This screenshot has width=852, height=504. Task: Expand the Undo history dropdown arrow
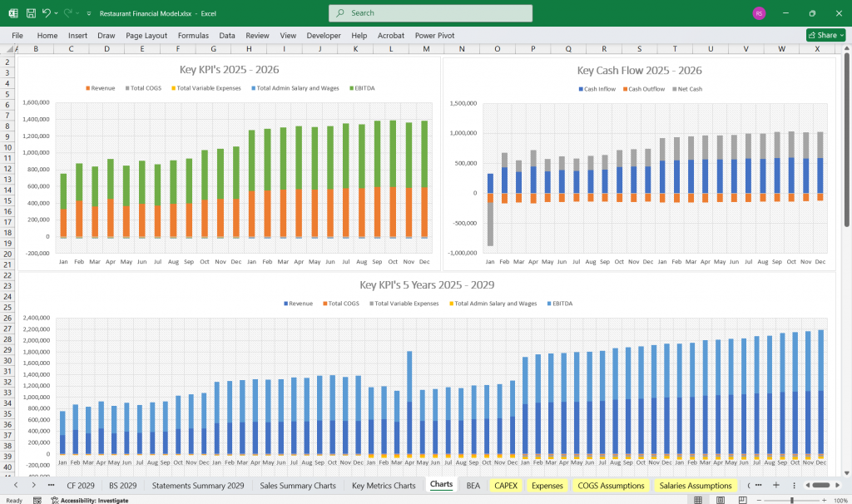pyautogui.click(x=57, y=13)
